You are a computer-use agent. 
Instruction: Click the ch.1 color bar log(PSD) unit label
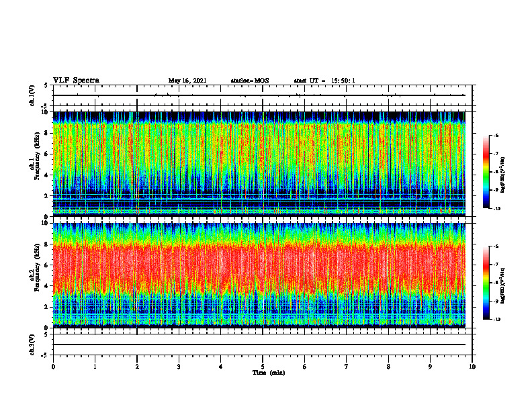point(503,175)
